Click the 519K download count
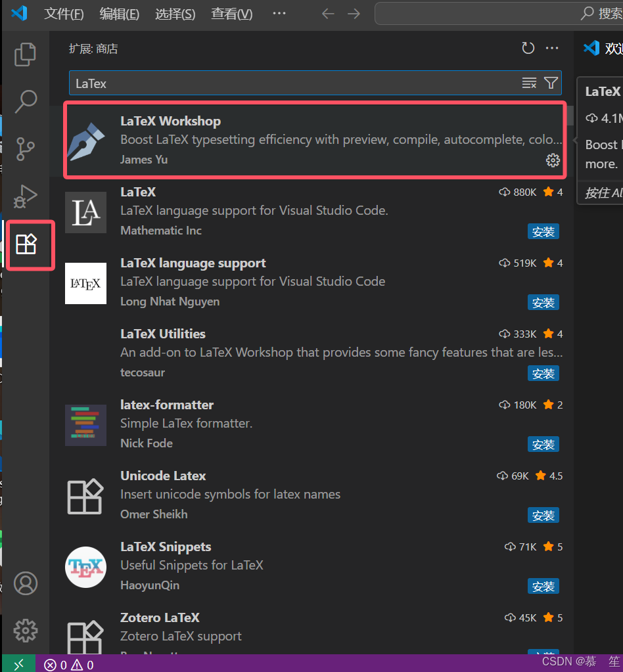623x672 pixels. coord(518,263)
